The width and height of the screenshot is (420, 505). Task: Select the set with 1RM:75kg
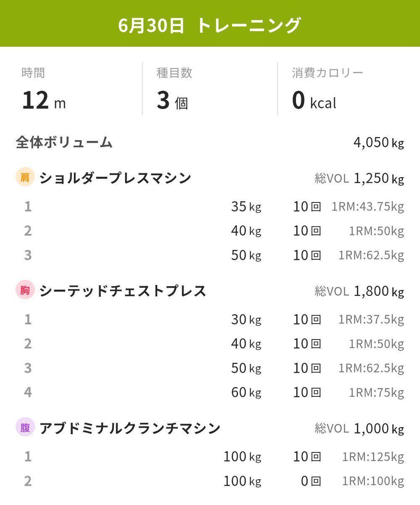(377, 393)
